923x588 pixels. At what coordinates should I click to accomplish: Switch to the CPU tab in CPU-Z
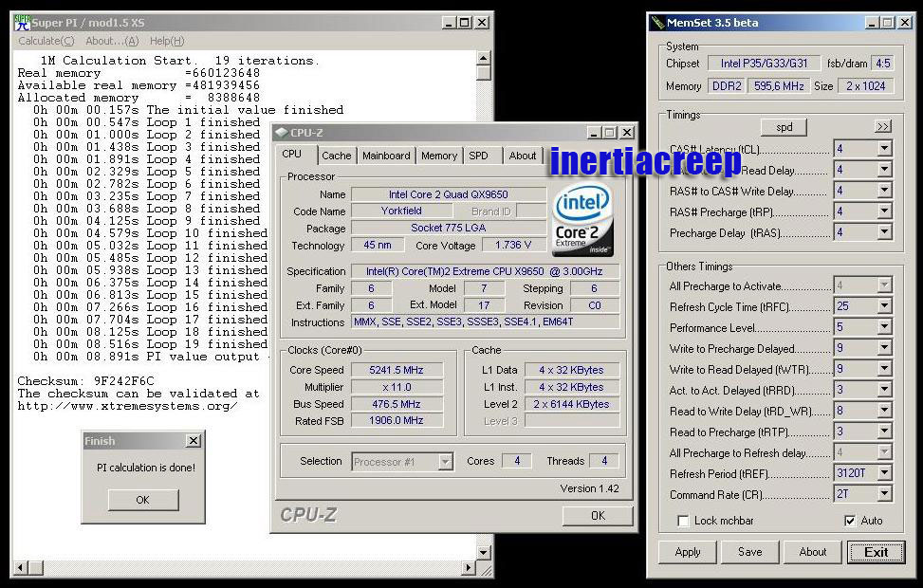tap(291, 154)
